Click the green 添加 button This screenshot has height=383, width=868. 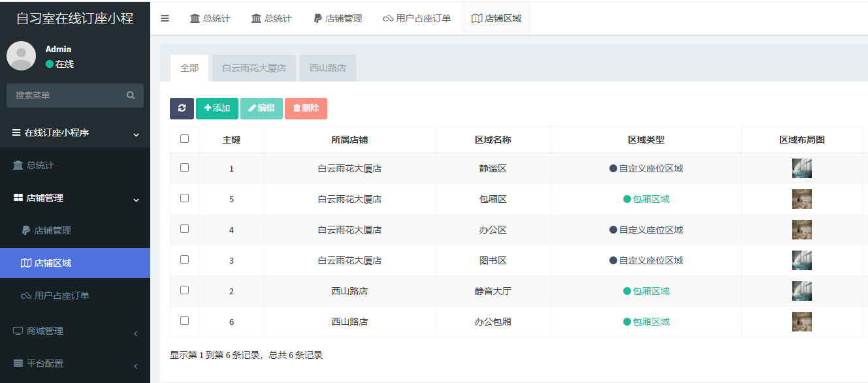coord(217,108)
